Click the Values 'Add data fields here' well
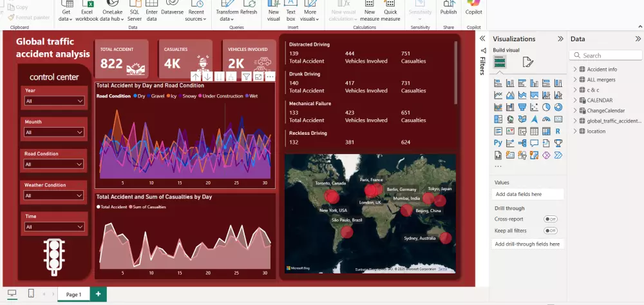 [527, 194]
